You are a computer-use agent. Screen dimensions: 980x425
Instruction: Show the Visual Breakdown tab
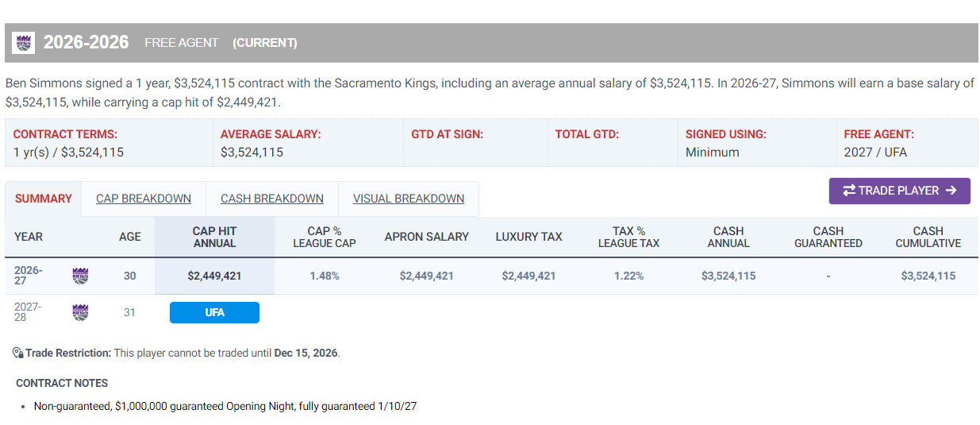[x=409, y=199]
